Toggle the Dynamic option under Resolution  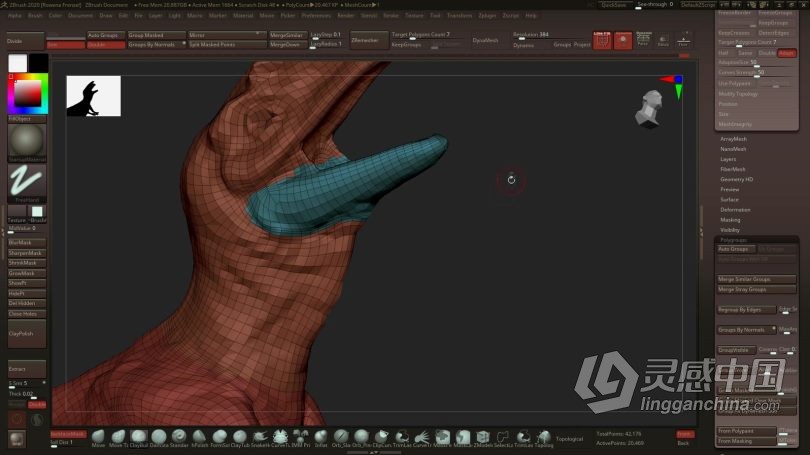pyautogui.click(x=523, y=45)
